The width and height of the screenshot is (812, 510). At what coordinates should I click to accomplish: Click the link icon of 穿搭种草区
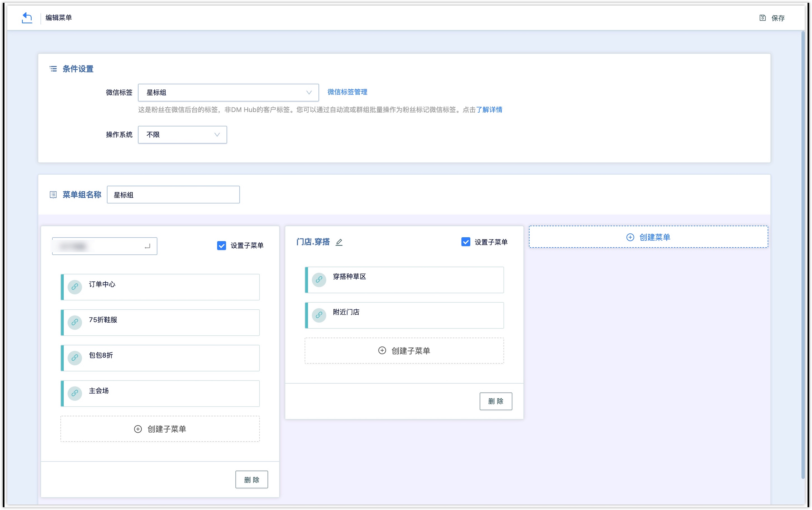319,280
